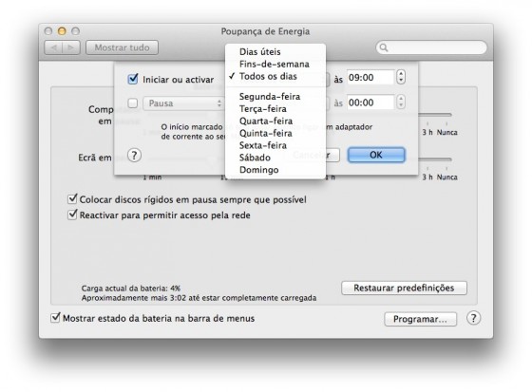Confirm the schedule with OK
Screen dimensions: 532x392
point(376,155)
